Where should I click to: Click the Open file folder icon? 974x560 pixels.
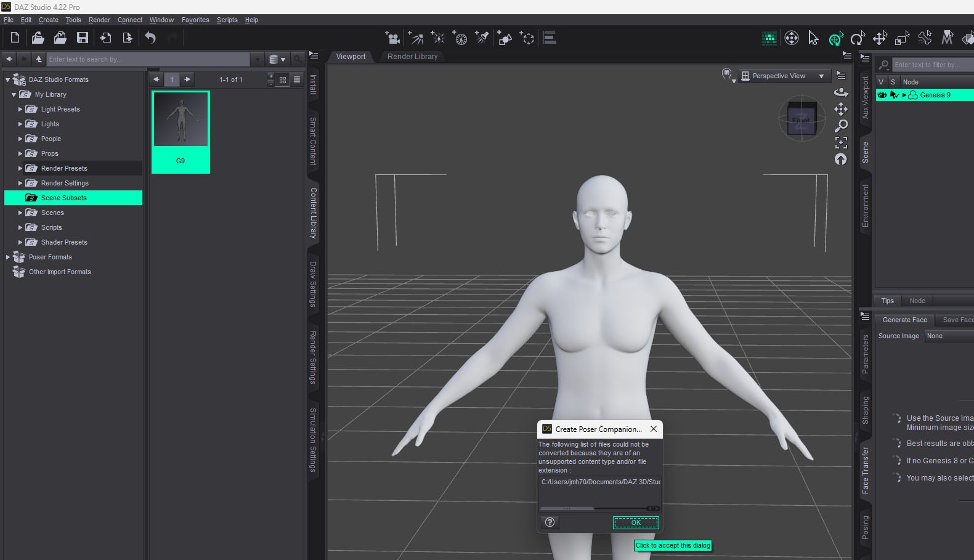point(38,38)
